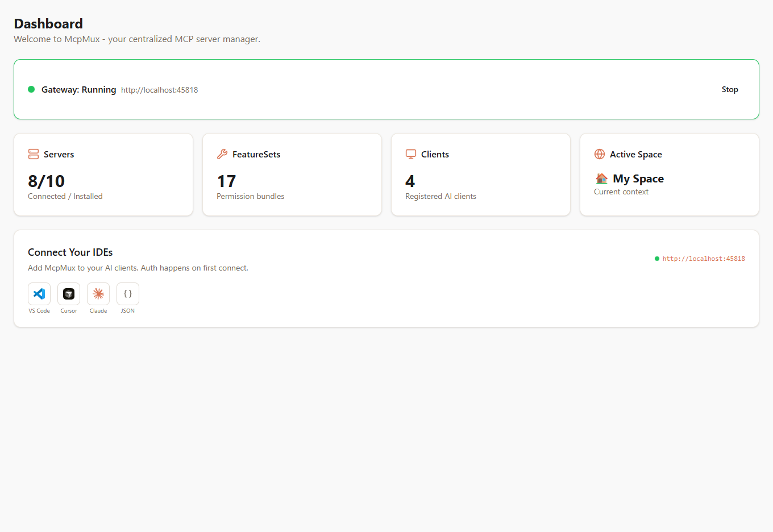
Task: Open the Servers card
Action: [x=103, y=174]
